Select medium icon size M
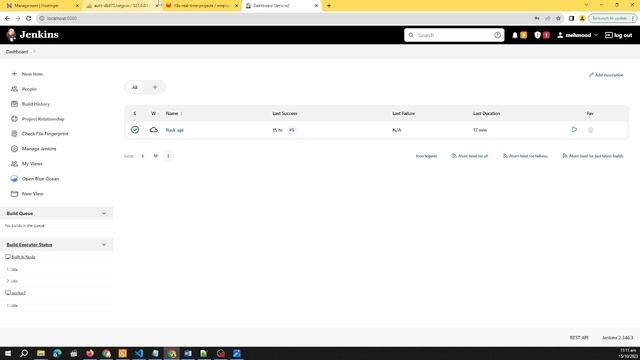Screen dimensions: 640x360 pos(156,156)
